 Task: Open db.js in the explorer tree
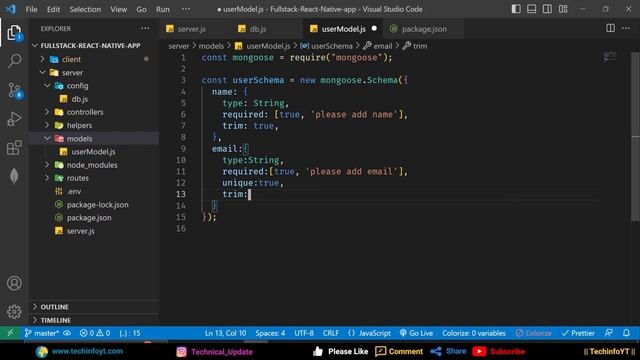pos(80,99)
